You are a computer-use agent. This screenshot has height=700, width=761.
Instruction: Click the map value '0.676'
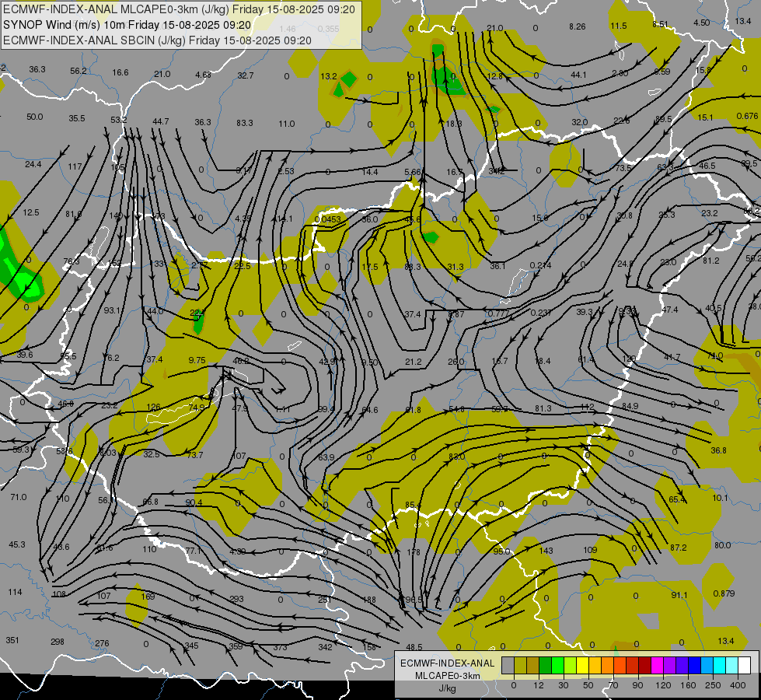click(747, 116)
